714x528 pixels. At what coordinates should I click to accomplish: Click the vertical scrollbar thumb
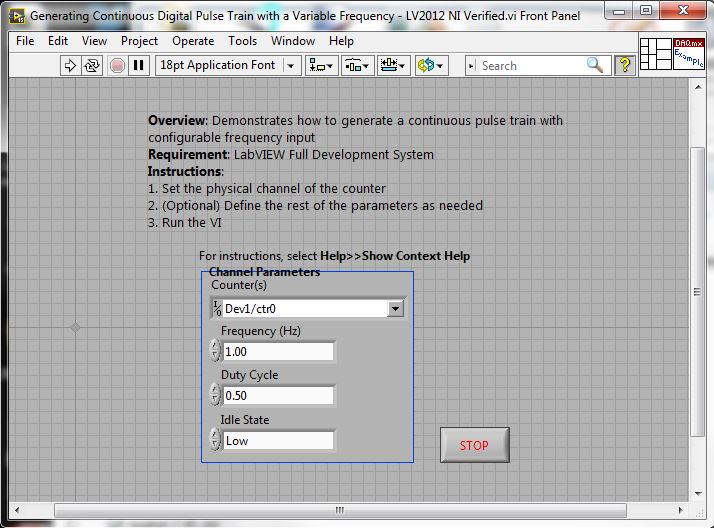point(697,291)
